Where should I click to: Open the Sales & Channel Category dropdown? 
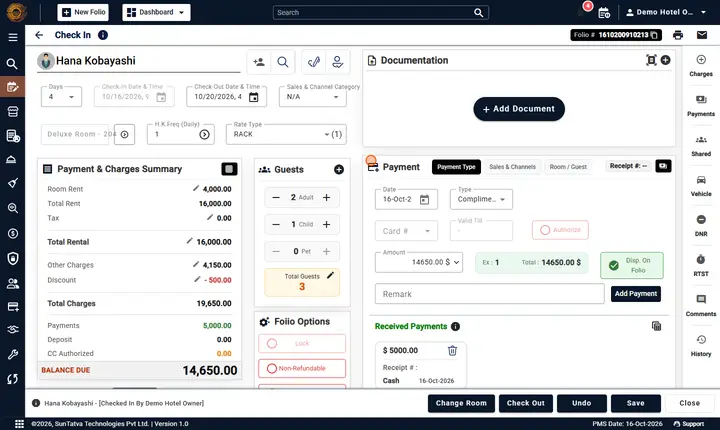pos(313,96)
